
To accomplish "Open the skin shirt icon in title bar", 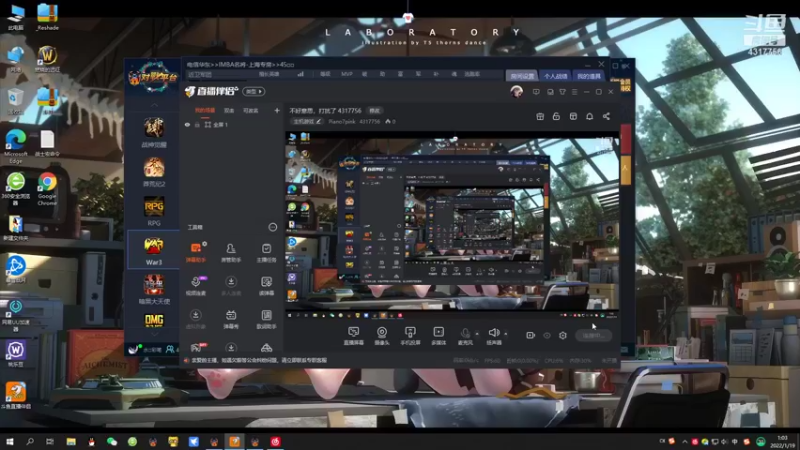I will (x=562, y=92).
